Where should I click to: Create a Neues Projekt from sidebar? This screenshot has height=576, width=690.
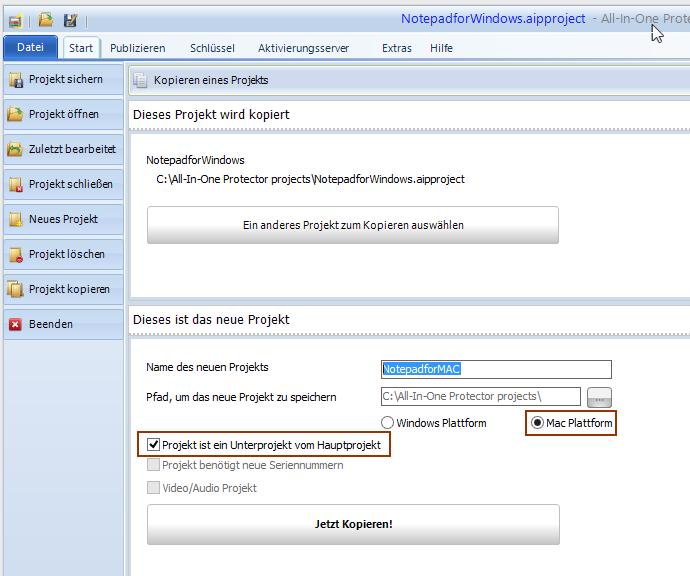pyautogui.click(x=63, y=219)
